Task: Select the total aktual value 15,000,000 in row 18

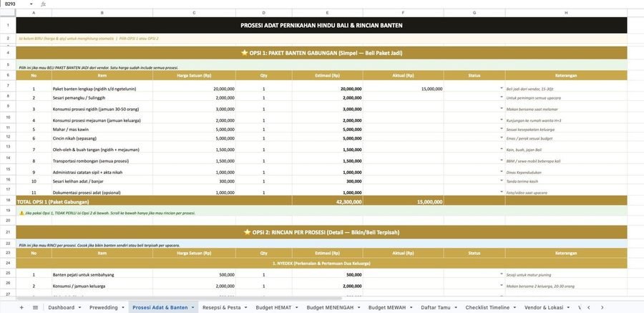Action: (x=403, y=202)
